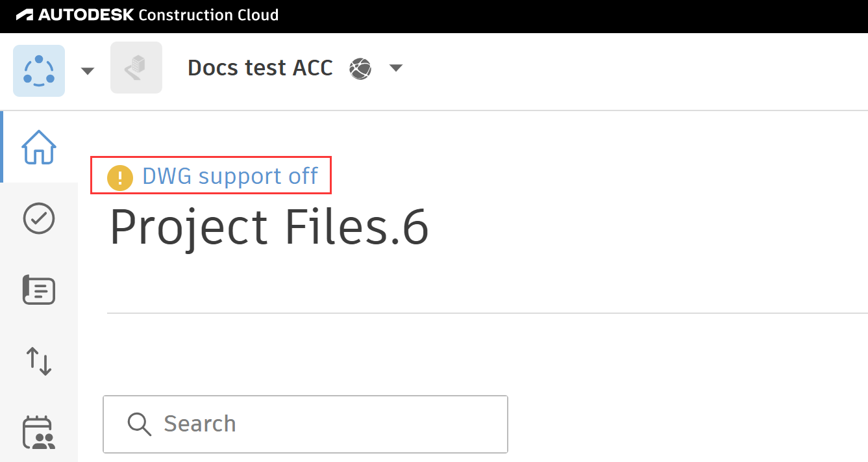Image resolution: width=868 pixels, height=462 pixels.
Task: Click the Docs test ACC project name
Action: (260, 68)
